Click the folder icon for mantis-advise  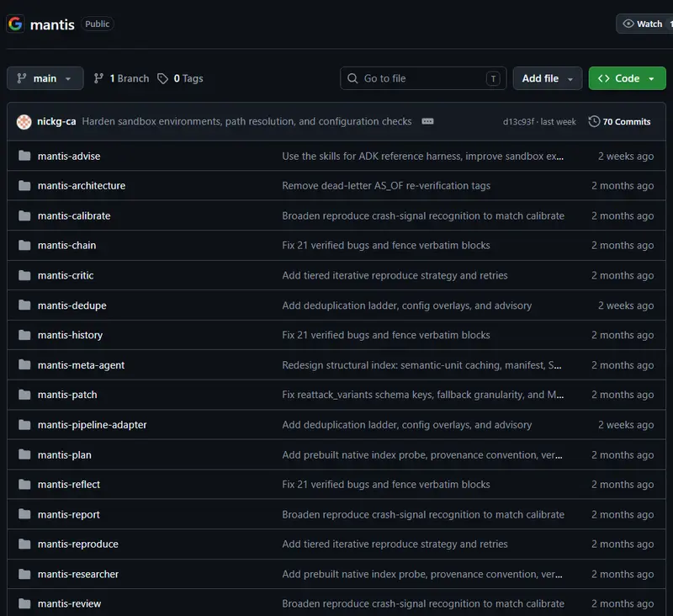click(x=24, y=156)
